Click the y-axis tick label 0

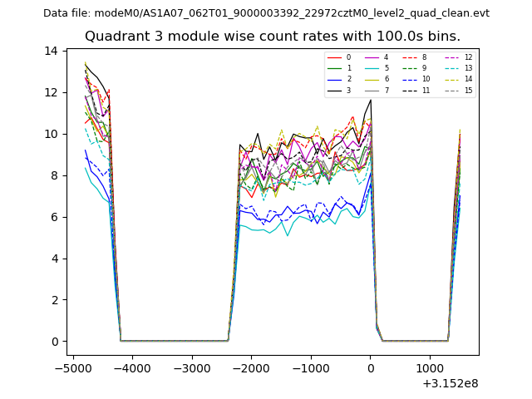[54, 342]
